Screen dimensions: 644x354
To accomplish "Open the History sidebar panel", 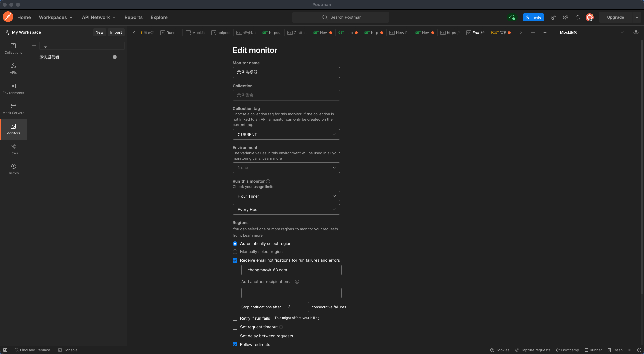I will point(13,169).
